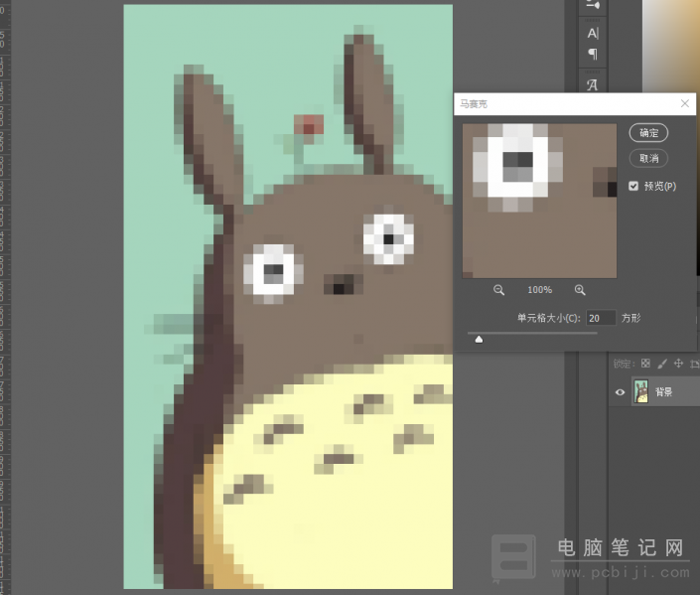Cancel the mosaic dialog with 取消
The height and width of the screenshot is (595, 700).
click(648, 158)
